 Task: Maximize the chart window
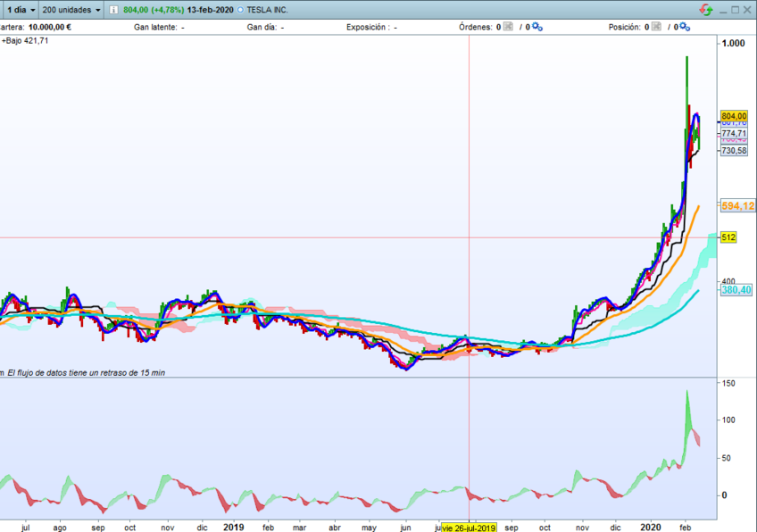[735, 10]
